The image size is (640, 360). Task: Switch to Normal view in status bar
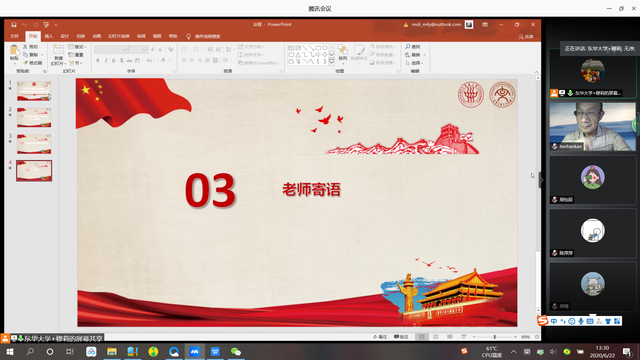tap(422, 337)
